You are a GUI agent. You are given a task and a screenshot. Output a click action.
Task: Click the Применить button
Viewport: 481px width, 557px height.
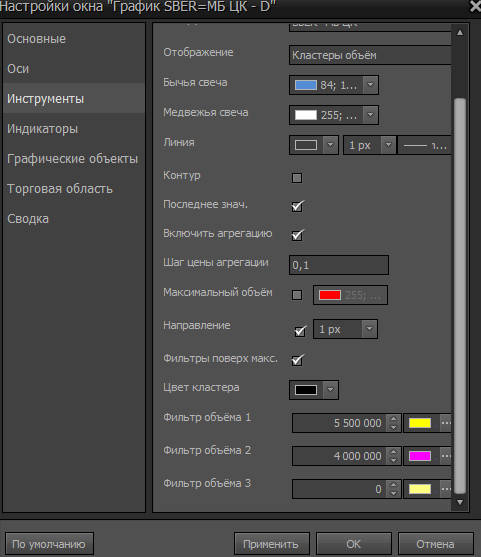pyautogui.click(x=271, y=544)
